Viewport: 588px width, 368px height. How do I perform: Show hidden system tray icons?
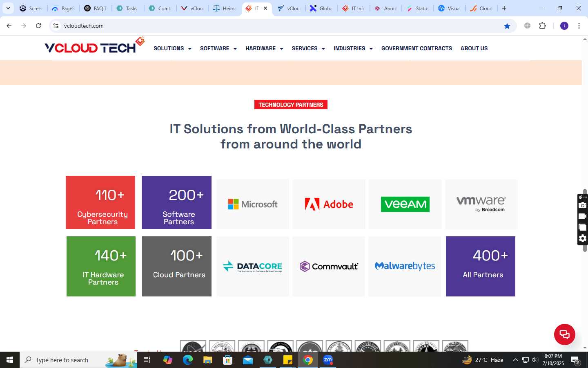point(515,360)
